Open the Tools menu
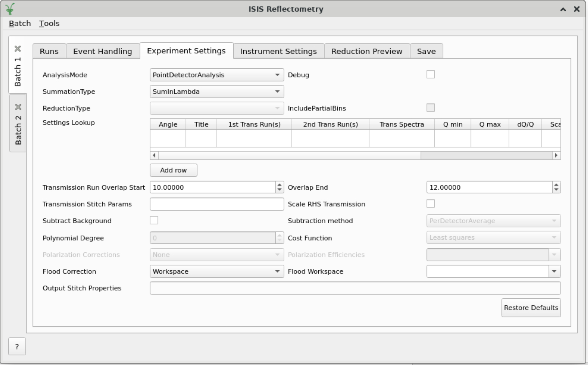The width and height of the screenshot is (588, 365). click(x=49, y=24)
